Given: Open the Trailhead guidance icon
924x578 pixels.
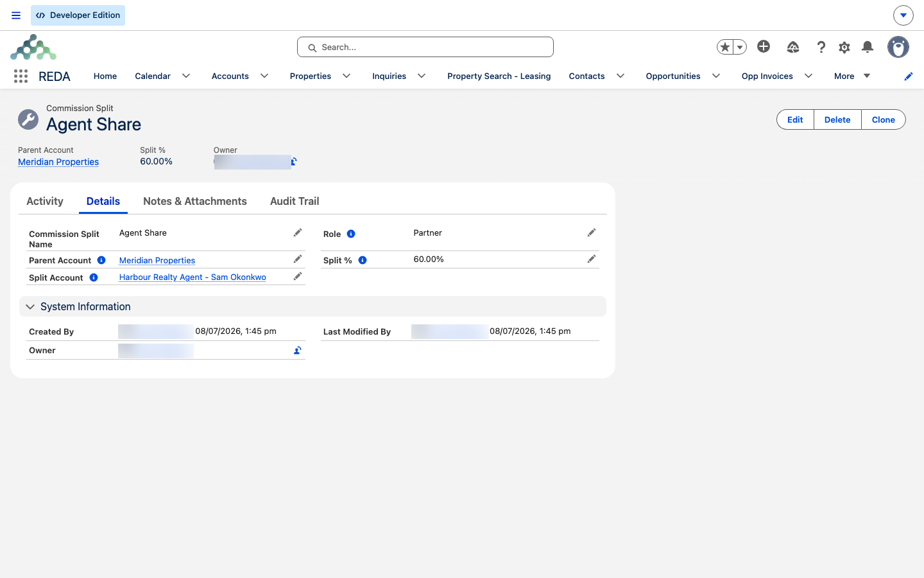Looking at the screenshot, I should [793, 47].
